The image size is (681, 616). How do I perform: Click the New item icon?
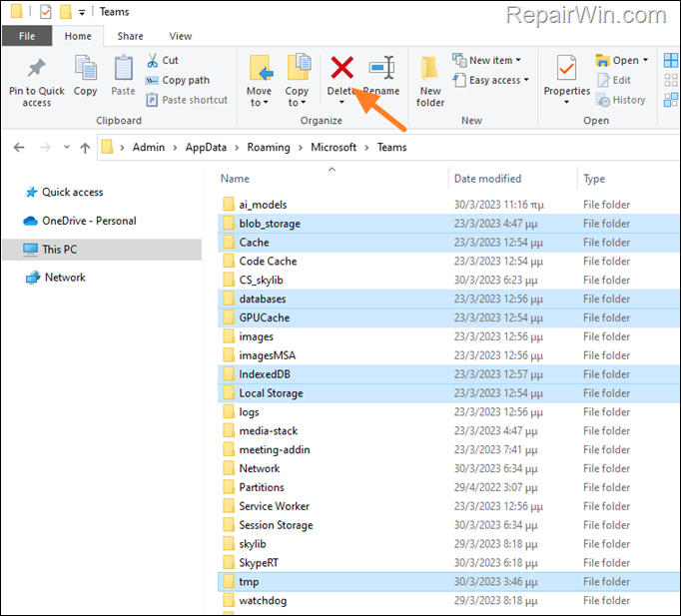[459, 60]
